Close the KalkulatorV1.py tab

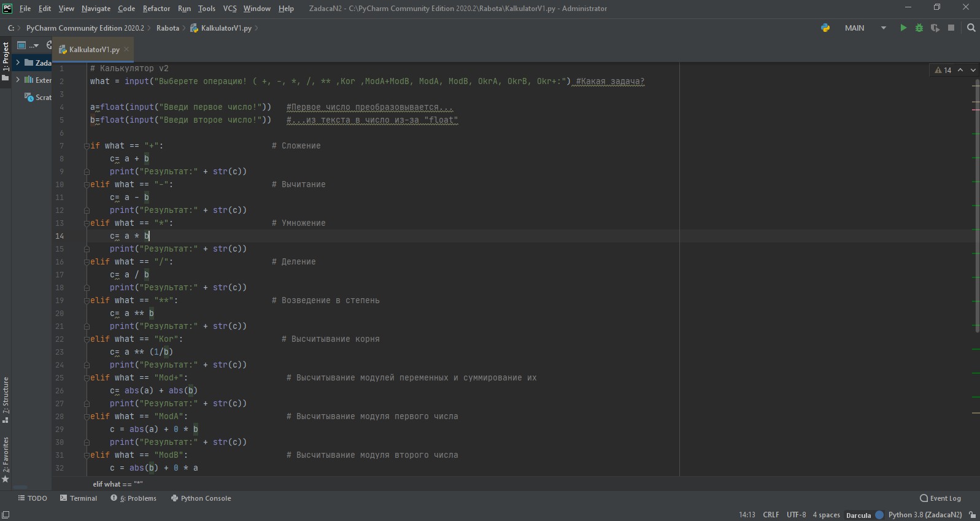[x=127, y=49]
